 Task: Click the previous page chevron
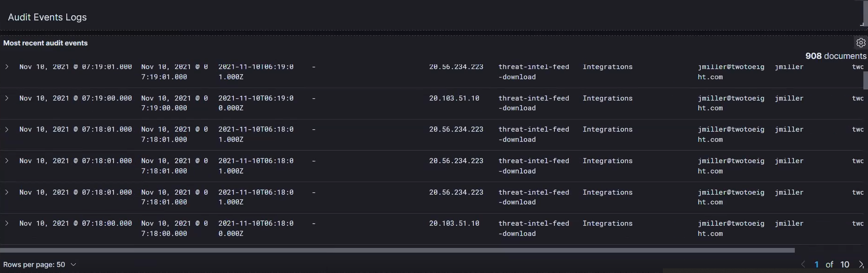(803, 264)
